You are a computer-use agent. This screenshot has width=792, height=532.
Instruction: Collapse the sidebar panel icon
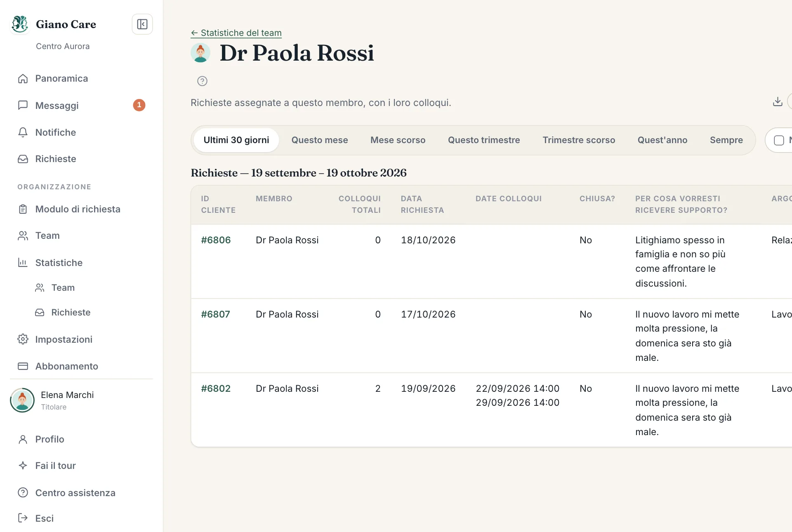pyautogui.click(x=142, y=24)
